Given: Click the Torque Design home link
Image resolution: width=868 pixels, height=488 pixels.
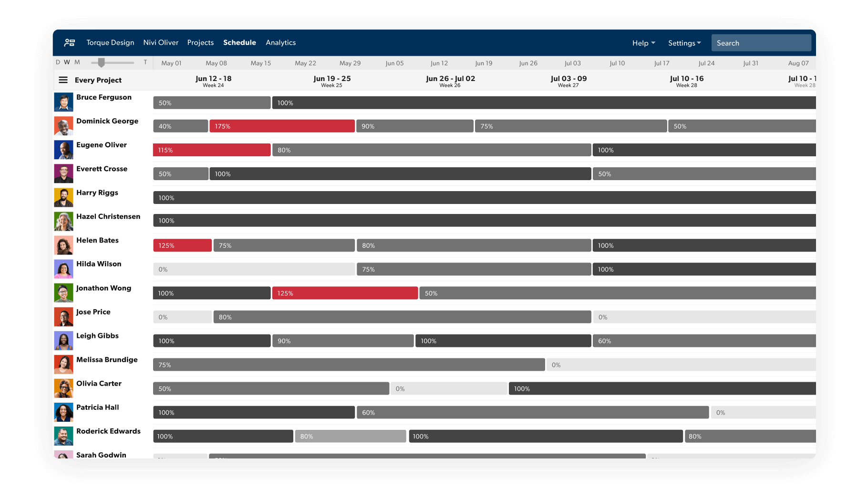Looking at the screenshot, I should (x=110, y=42).
